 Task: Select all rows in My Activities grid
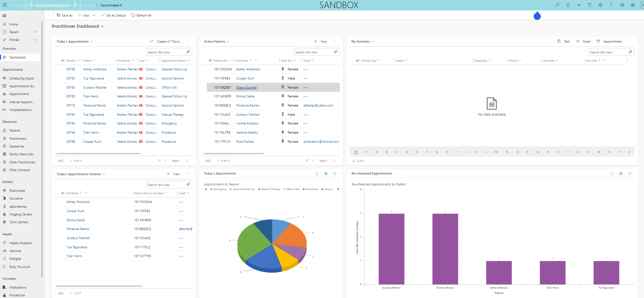point(357,61)
